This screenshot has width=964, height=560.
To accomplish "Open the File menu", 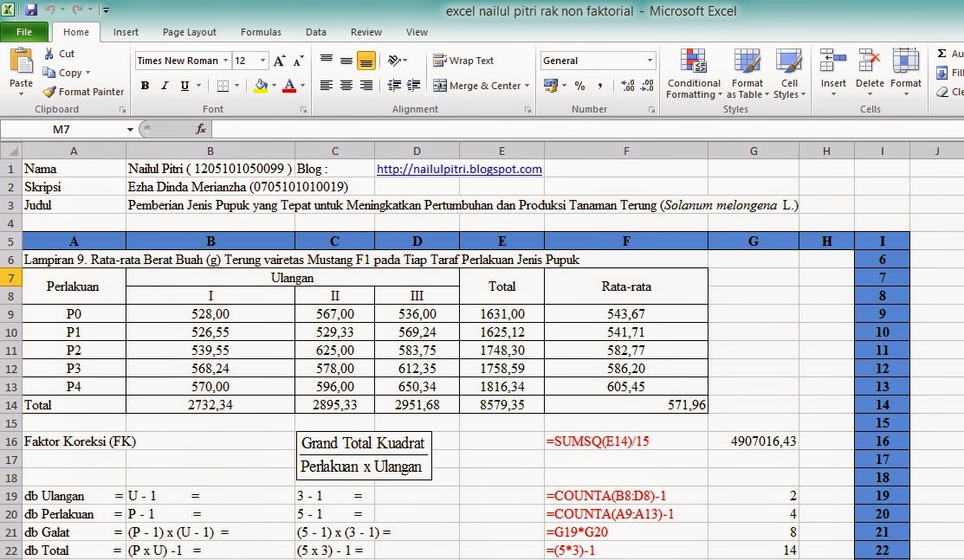I will (25, 30).
